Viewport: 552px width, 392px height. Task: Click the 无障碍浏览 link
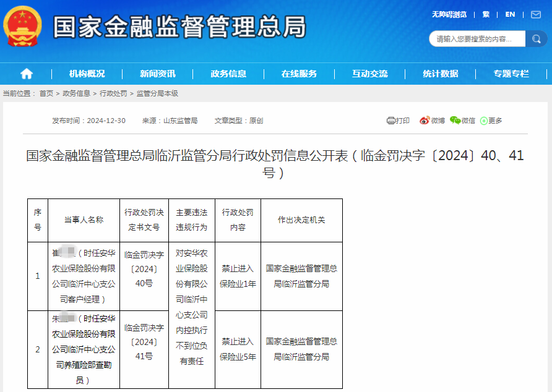point(449,14)
